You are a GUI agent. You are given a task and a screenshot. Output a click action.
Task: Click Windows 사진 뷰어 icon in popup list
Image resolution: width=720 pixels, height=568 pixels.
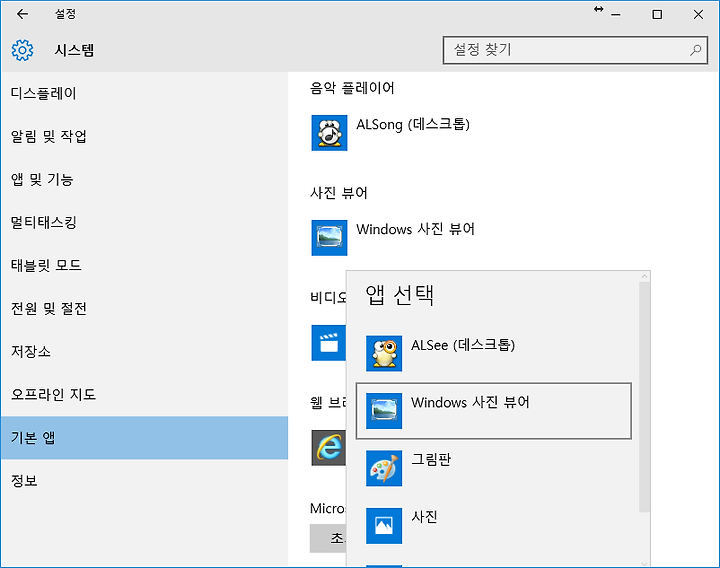(x=384, y=411)
